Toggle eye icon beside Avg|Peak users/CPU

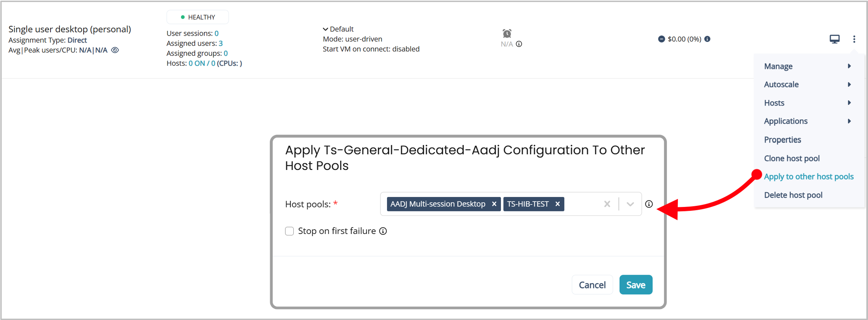[115, 50]
